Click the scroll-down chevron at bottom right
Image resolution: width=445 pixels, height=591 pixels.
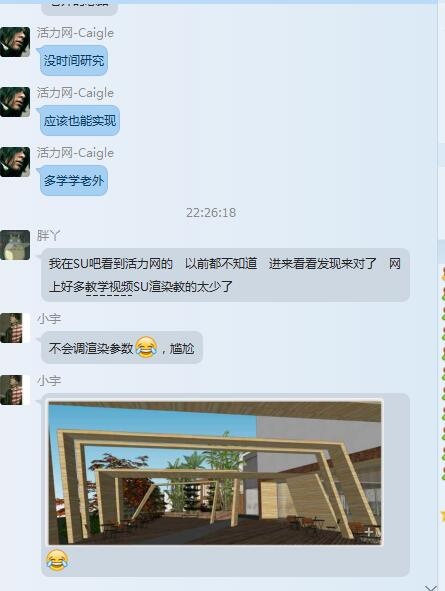(431, 587)
